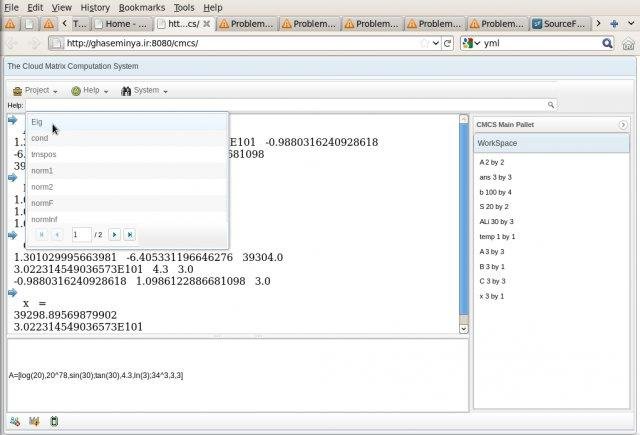
Task: Click the output pane scroll down arrow
Action: pos(464,328)
